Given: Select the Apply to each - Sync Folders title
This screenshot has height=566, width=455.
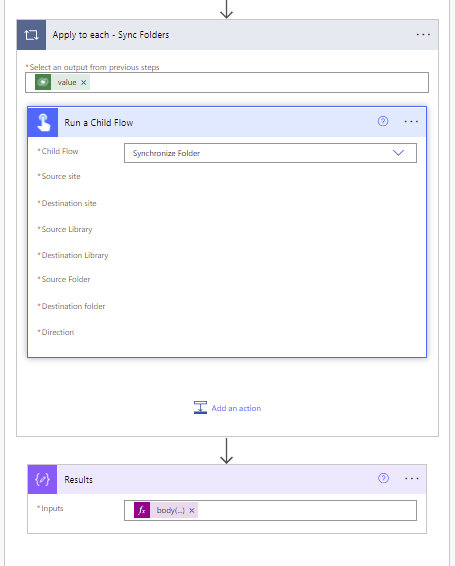Looking at the screenshot, I should tap(110, 35).
